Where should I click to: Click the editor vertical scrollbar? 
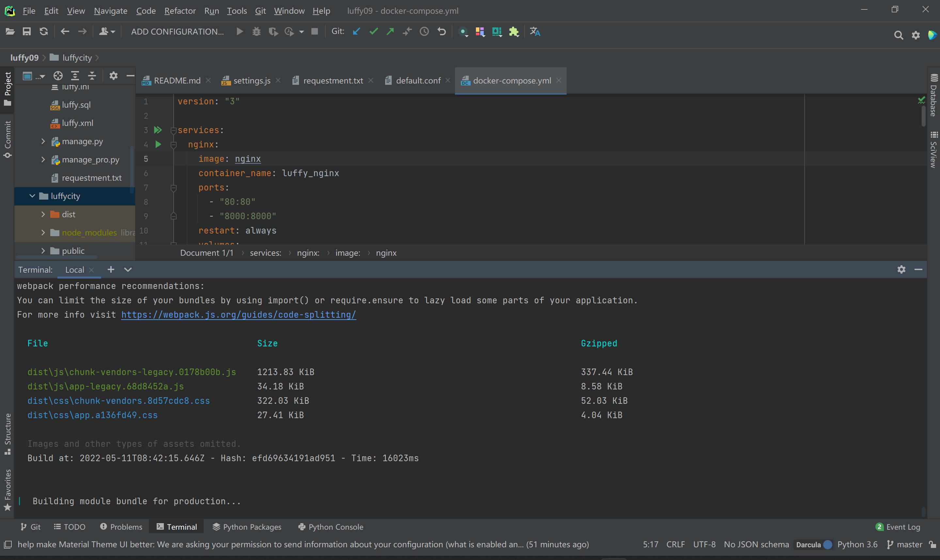click(x=923, y=115)
